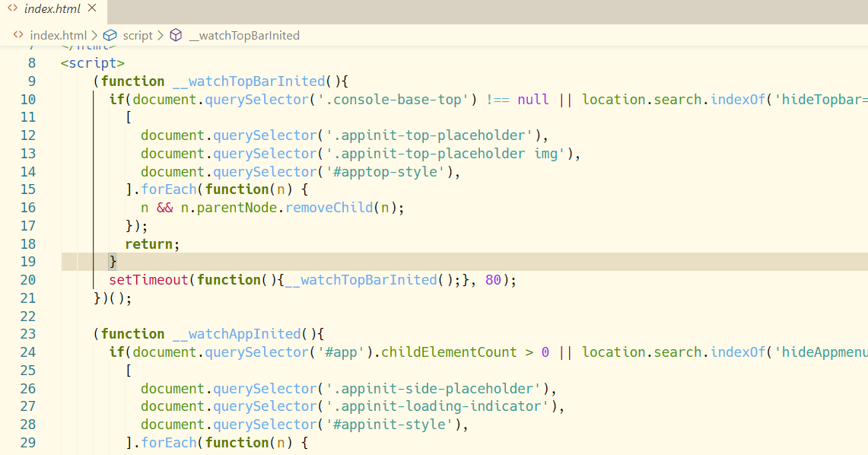Click the number 80 on line 20
The image size is (868, 455).
point(493,280)
